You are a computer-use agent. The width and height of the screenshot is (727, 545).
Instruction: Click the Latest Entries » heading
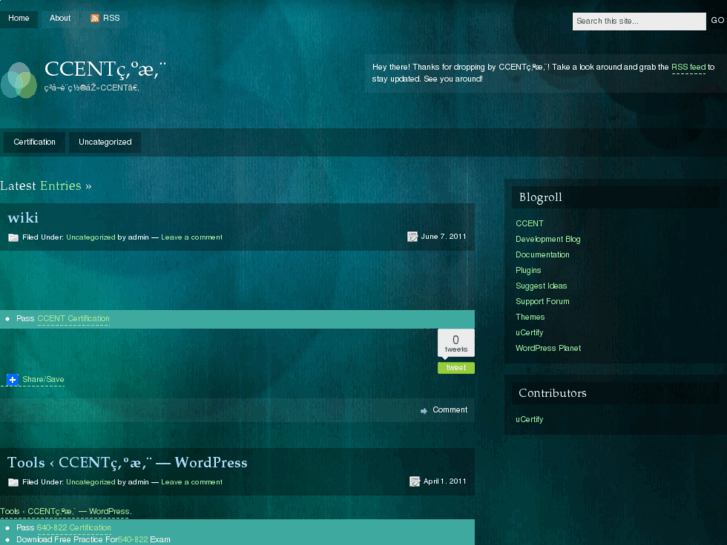click(x=46, y=186)
